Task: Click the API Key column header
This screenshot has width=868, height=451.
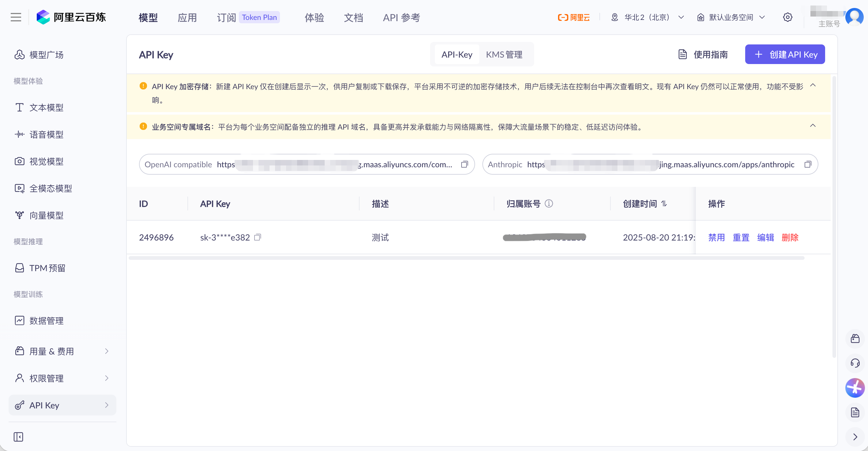Action: point(215,203)
